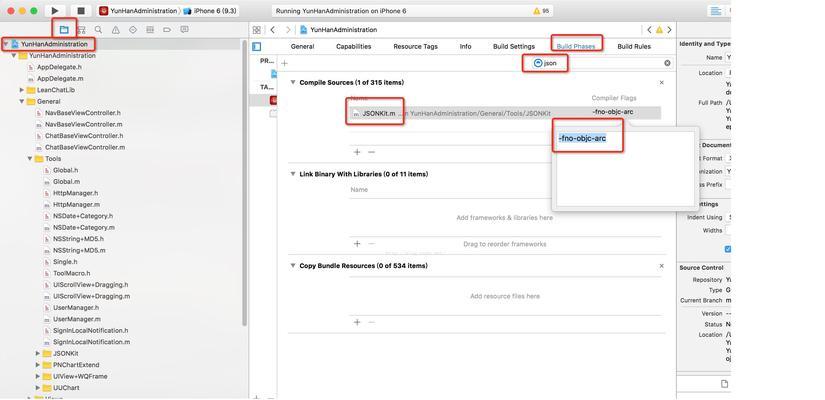
Task: Collapse the YunHanAdministration project root
Action: [x=5, y=44]
